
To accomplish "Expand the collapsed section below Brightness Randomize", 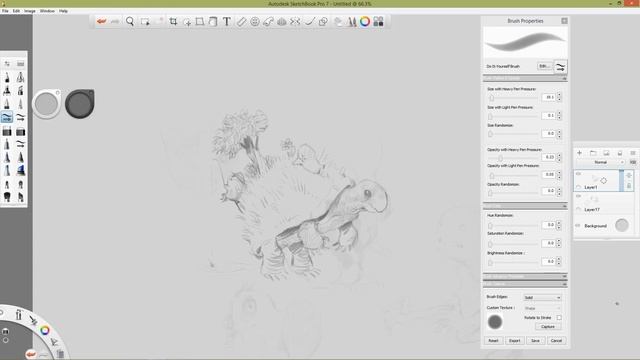I will coord(525,276).
